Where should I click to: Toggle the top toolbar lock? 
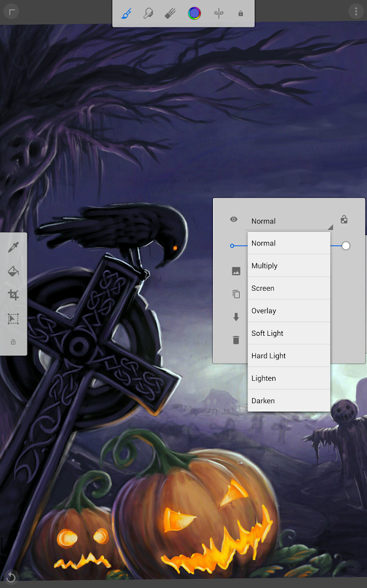[241, 14]
